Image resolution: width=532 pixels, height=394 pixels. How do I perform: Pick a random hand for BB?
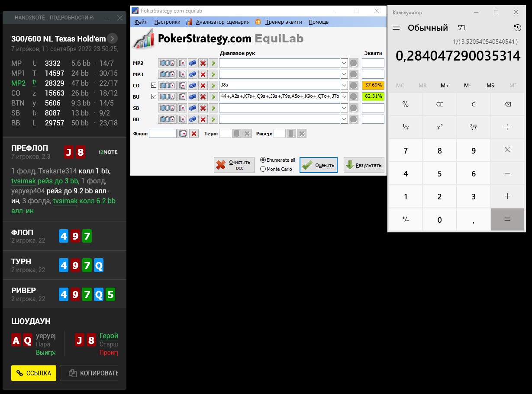coord(192,119)
